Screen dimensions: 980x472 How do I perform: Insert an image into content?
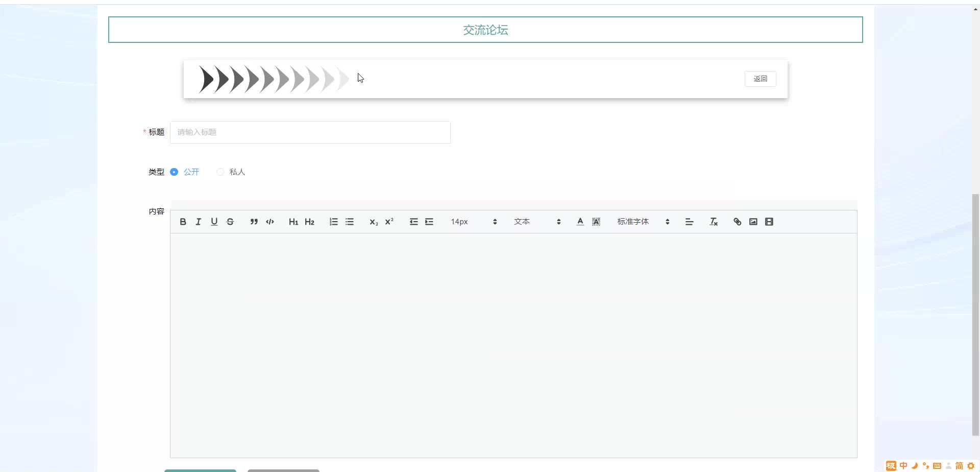click(753, 222)
